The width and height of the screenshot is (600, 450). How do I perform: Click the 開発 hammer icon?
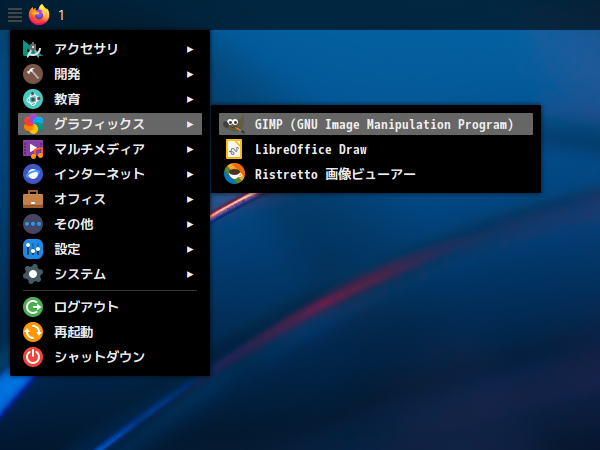point(33,74)
